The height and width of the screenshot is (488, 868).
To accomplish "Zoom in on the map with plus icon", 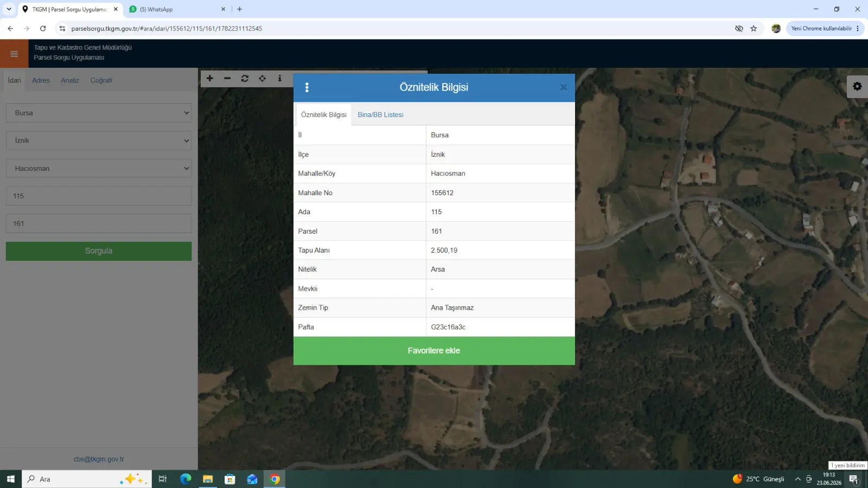I will pyautogui.click(x=210, y=78).
